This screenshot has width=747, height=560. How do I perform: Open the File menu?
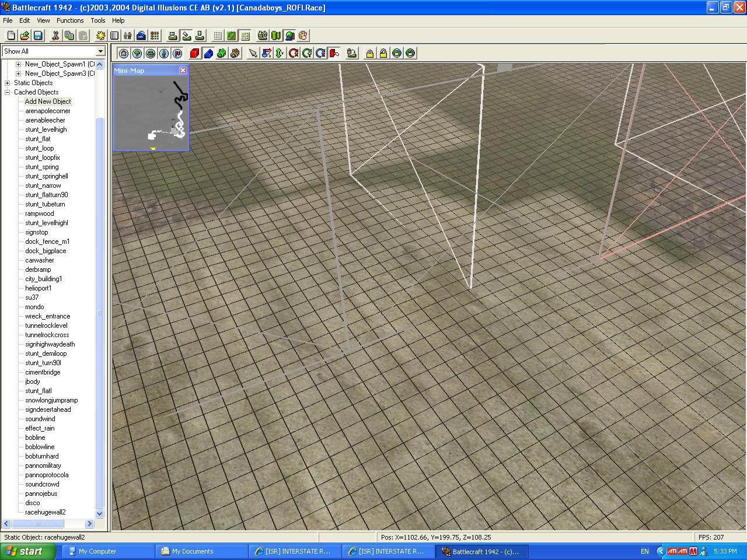[8, 20]
